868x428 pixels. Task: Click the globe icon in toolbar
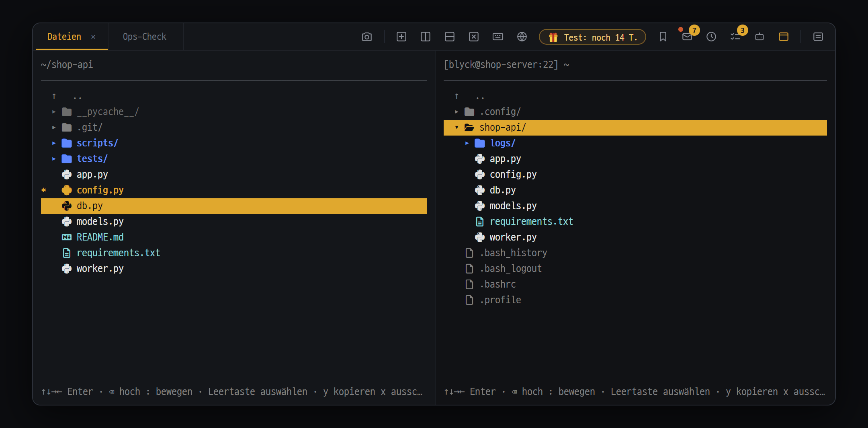pyautogui.click(x=522, y=37)
